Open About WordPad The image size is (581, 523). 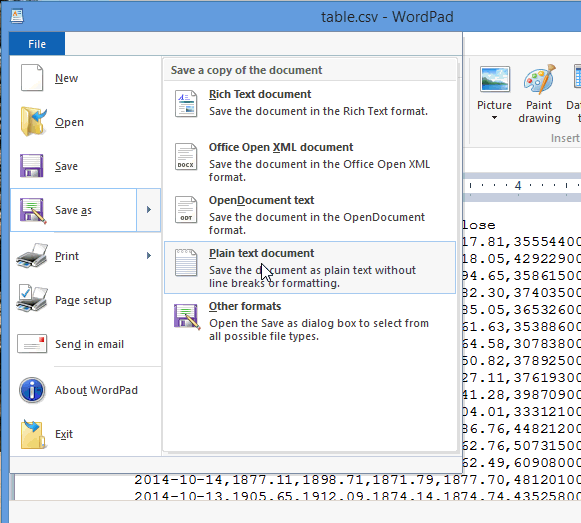(85, 390)
